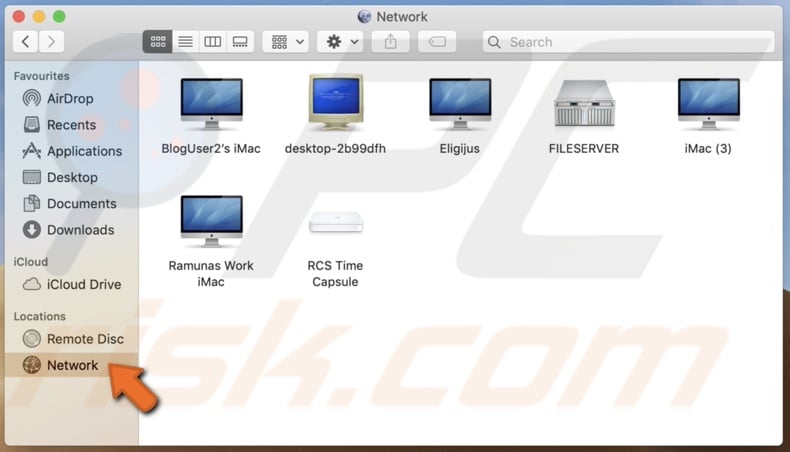The width and height of the screenshot is (790, 452).
Task: Select the iMac (3) computer icon
Action: pyautogui.click(x=708, y=104)
